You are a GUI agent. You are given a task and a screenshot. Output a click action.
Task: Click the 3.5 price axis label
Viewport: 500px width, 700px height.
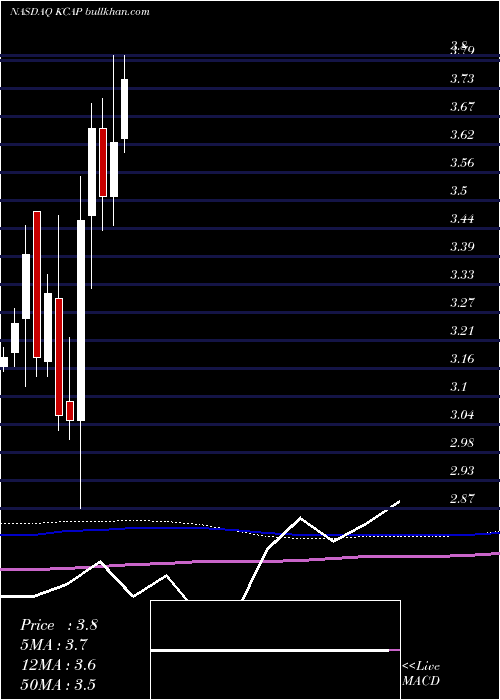pos(459,191)
